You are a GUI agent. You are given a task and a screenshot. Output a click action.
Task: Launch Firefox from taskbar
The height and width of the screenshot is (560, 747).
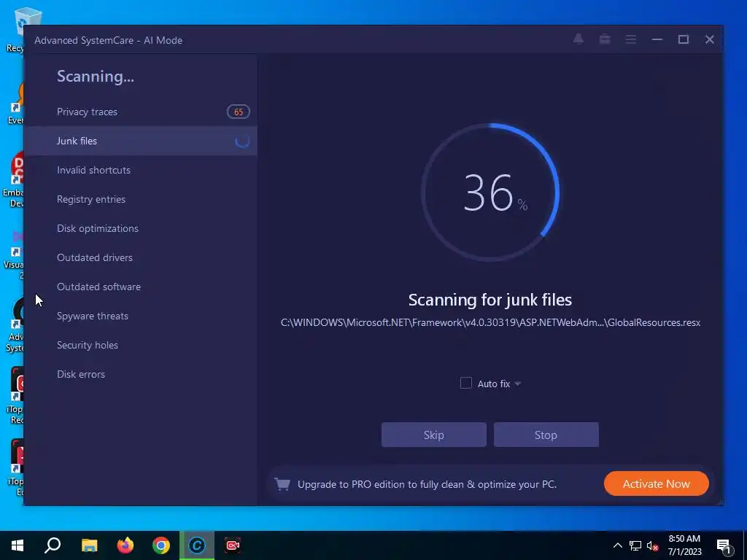(x=125, y=545)
